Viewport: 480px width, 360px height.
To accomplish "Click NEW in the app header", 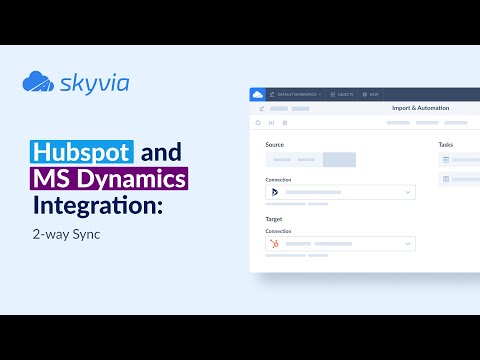I will point(370,95).
